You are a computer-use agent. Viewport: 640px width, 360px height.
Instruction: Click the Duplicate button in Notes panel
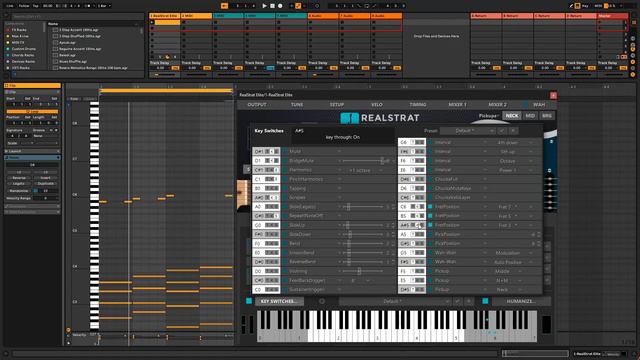tap(46, 184)
